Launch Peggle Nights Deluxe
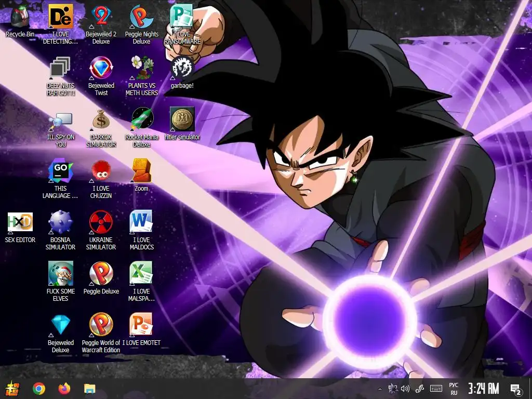Viewport: 532px width, 399px height. [141, 24]
